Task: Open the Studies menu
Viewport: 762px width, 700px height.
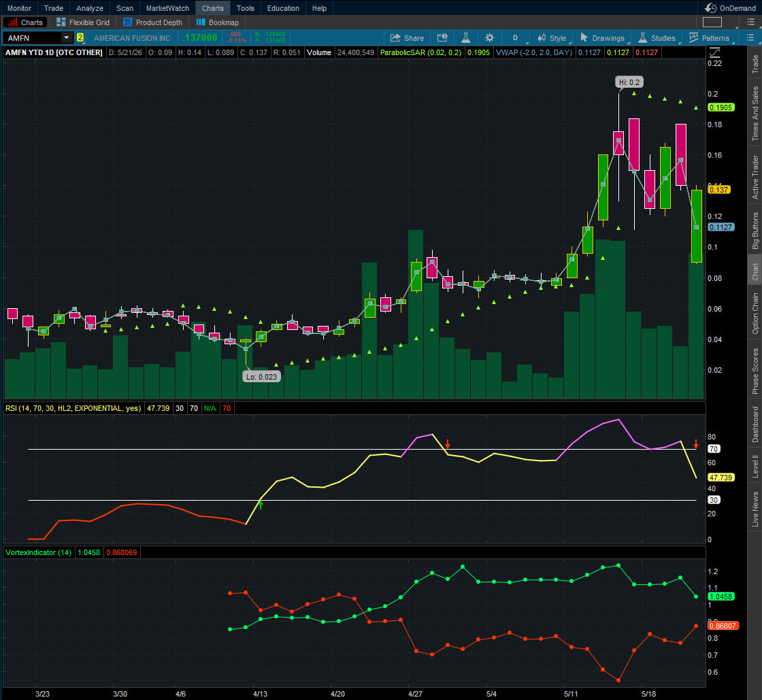Action: (x=657, y=38)
